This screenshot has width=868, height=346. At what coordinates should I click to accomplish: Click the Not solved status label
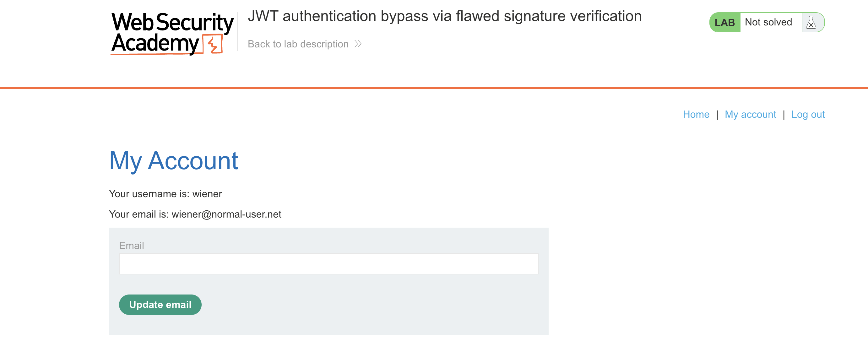pos(768,23)
